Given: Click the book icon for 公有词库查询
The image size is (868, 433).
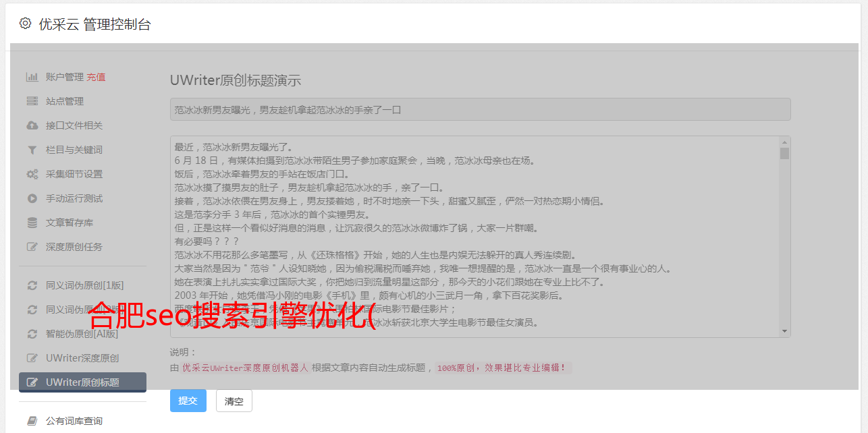Looking at the screenshot, I should [x=32, y=421].
